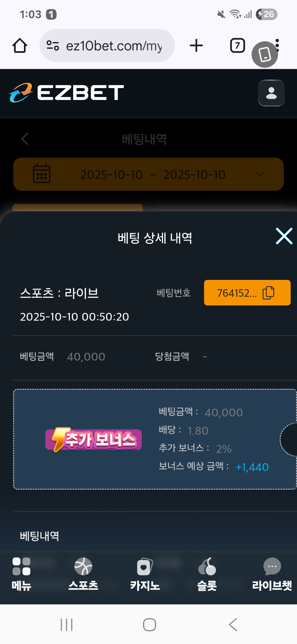Go back from 베팅내역 page

(25, 139)
